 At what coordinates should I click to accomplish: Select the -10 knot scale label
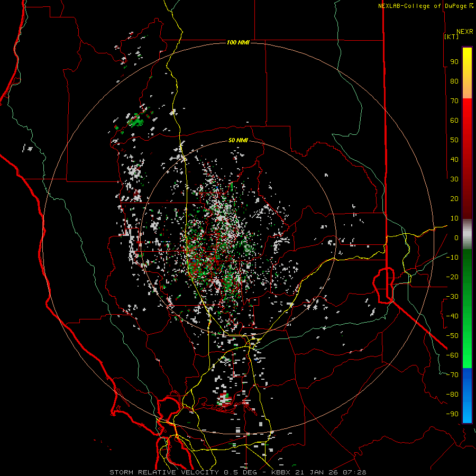[452, 258]
